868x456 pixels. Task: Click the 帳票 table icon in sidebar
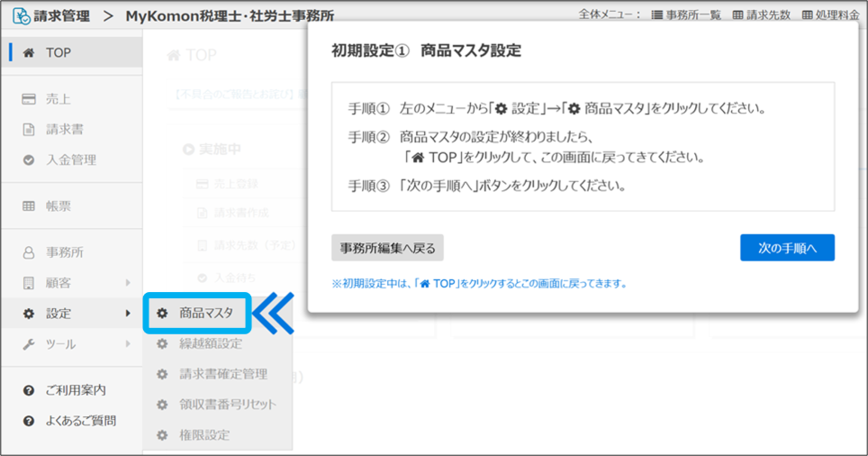29,206
